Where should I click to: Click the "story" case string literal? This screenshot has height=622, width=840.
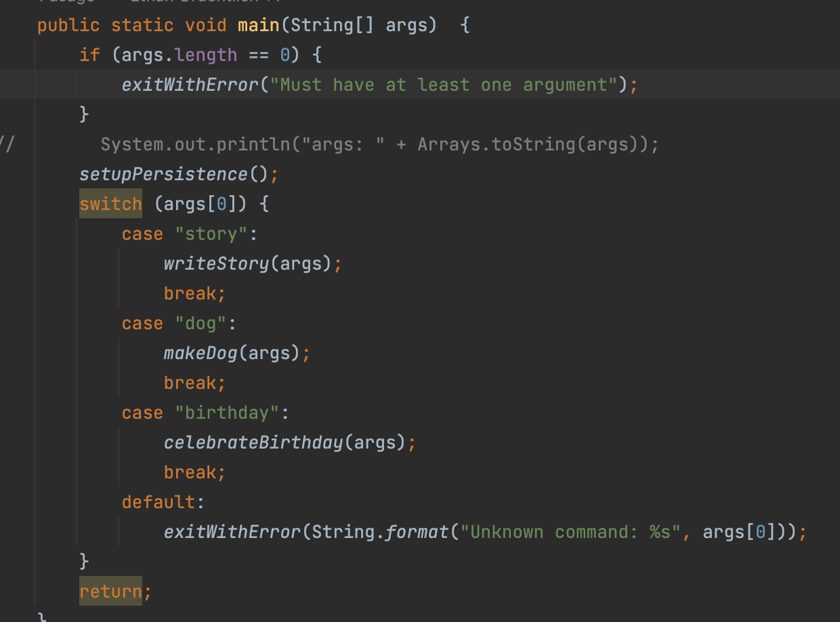tap(210, 234)
